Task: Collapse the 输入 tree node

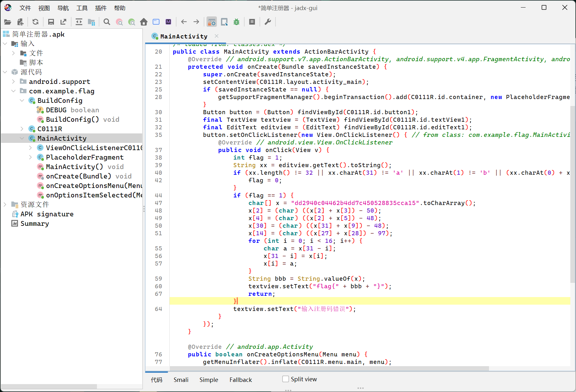Action: [5, 44]
